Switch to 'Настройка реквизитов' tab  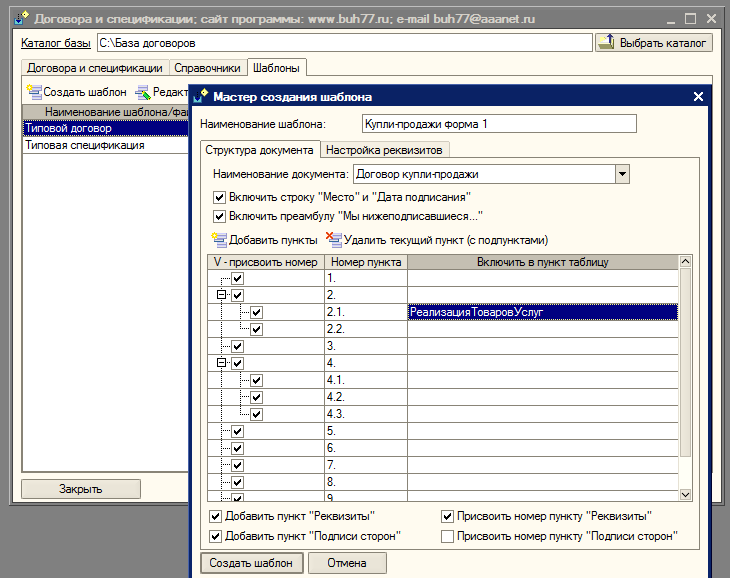pos(386,150)
